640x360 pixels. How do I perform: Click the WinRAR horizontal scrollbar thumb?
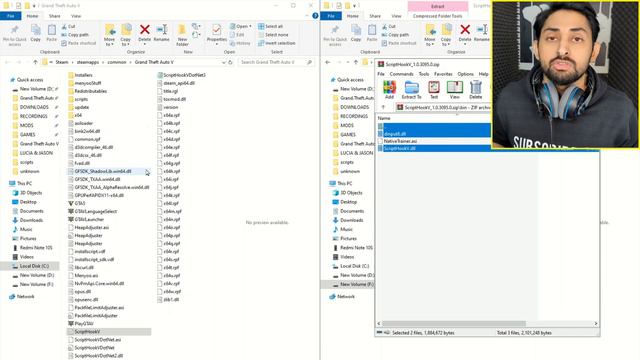click(x=454, y=323)
